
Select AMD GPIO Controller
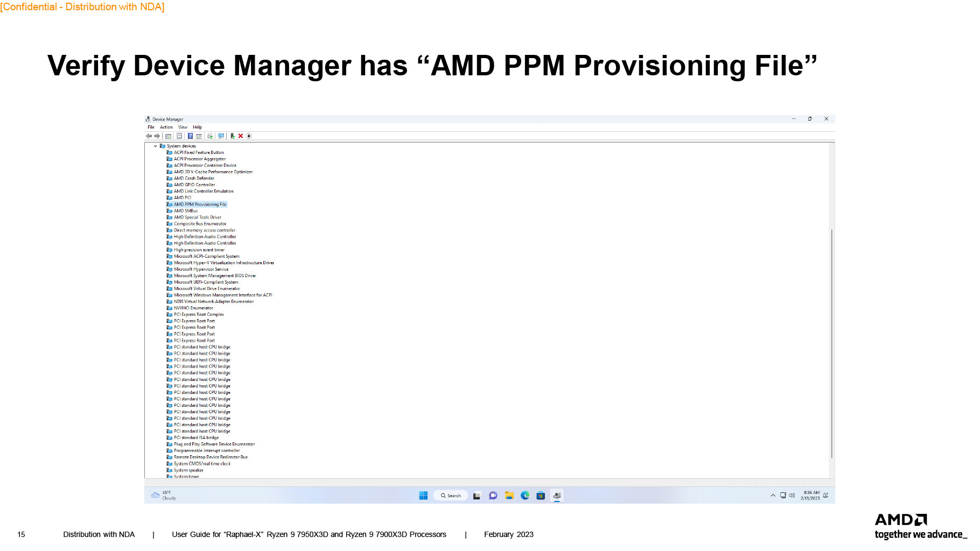(194, 185)
